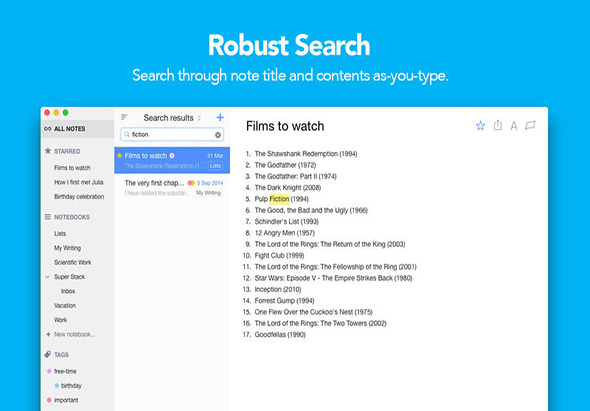The height and width of the screenshot is (411, 590).
Task: Open the sort options icon beside Search results
Action: coord(124,117)
